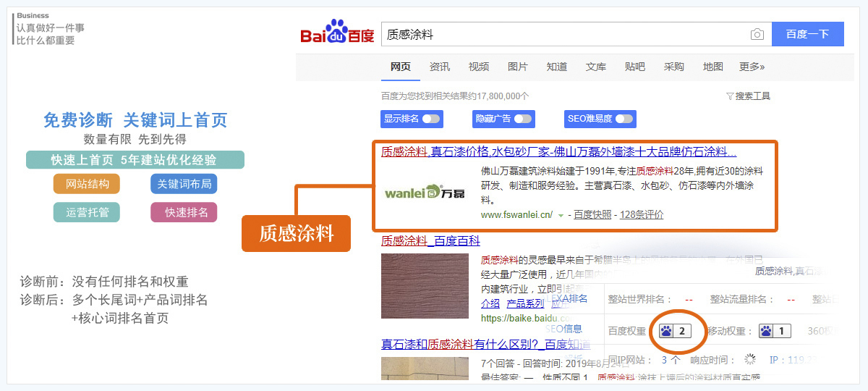Screen dimensions: 868x391
Task: Click the Baidu logo
Action: [337, 33]
